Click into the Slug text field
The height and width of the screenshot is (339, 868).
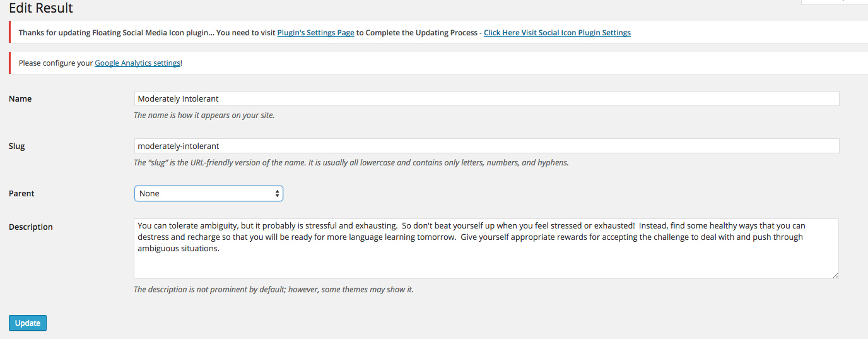(x=486, y=146)
